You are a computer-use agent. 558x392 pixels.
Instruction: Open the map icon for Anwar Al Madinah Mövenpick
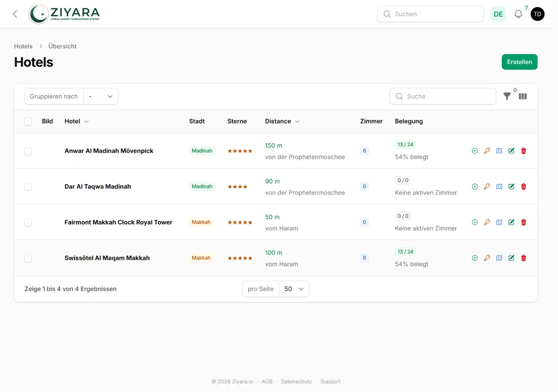click(499, 151)
